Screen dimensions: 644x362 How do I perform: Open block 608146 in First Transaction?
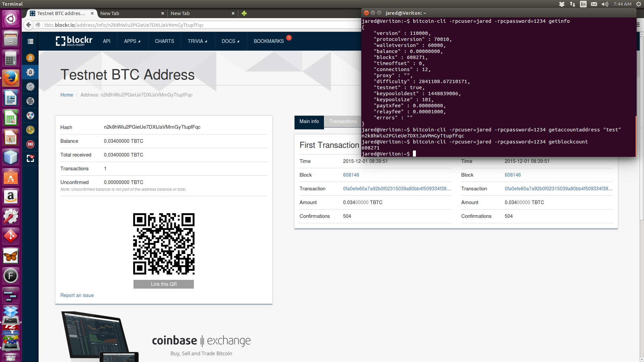click(x=351, y=175)
